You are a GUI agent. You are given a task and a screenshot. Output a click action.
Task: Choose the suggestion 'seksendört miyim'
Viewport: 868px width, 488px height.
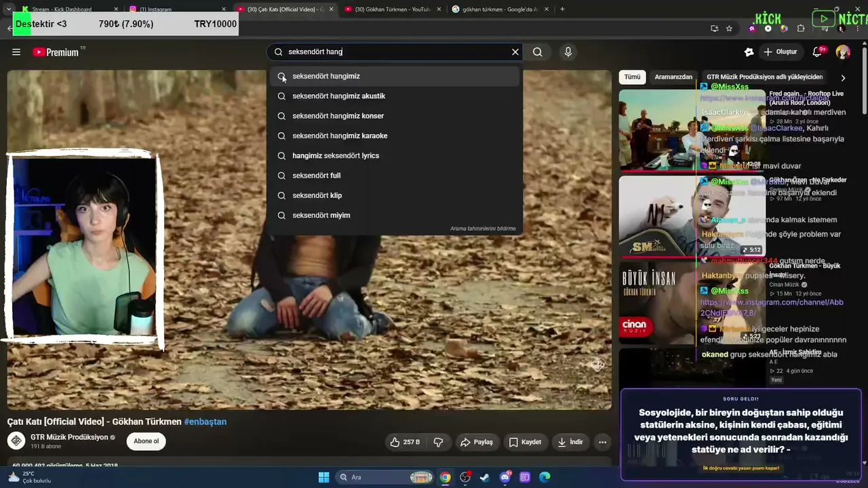click(395, 216)
